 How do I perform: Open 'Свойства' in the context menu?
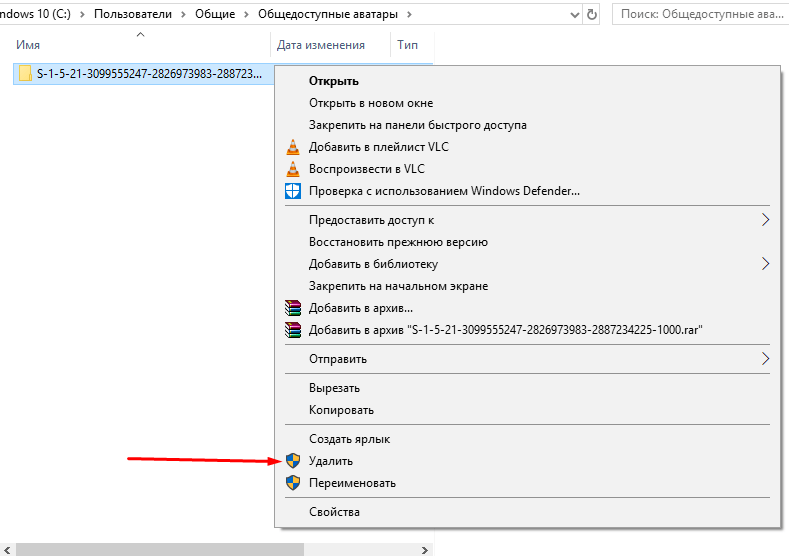334,512
